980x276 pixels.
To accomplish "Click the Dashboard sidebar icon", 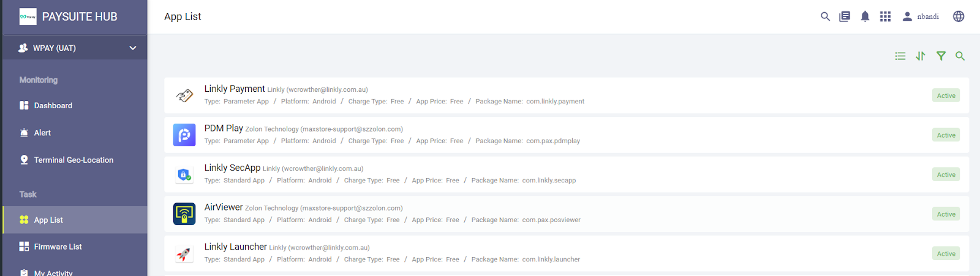I will (x=24, y=105).
